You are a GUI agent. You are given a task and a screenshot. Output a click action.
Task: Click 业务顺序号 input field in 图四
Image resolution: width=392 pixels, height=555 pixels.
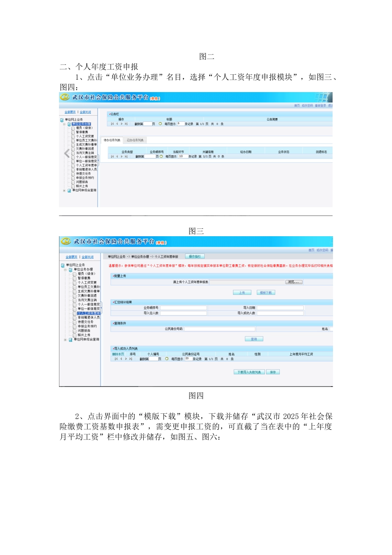tap(184, 308)
